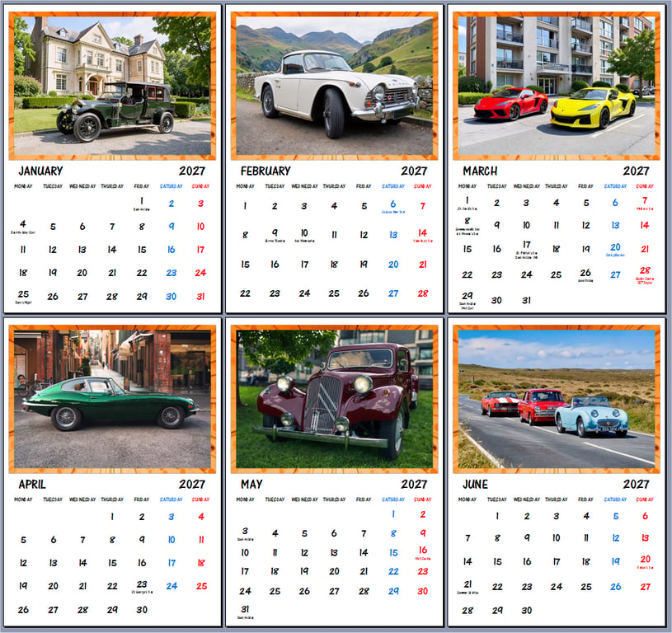
Task: Select Wednesday 17 in March
Action: click(526, 245)
